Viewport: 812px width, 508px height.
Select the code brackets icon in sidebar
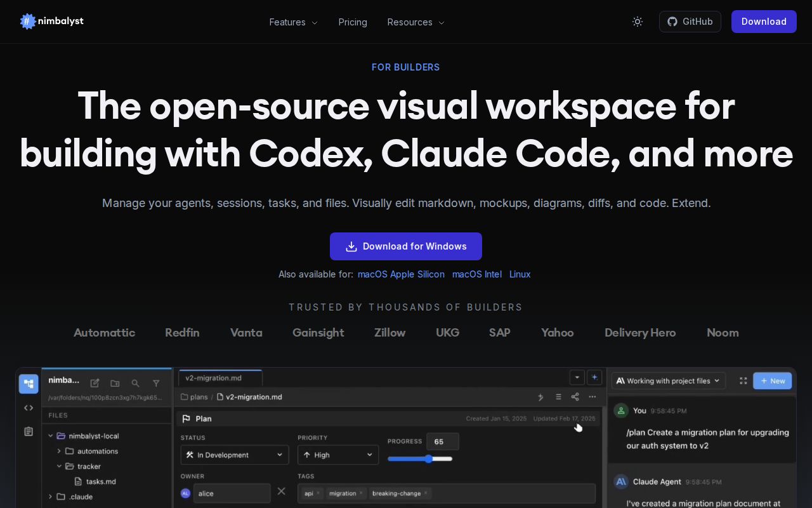[29, 408]
